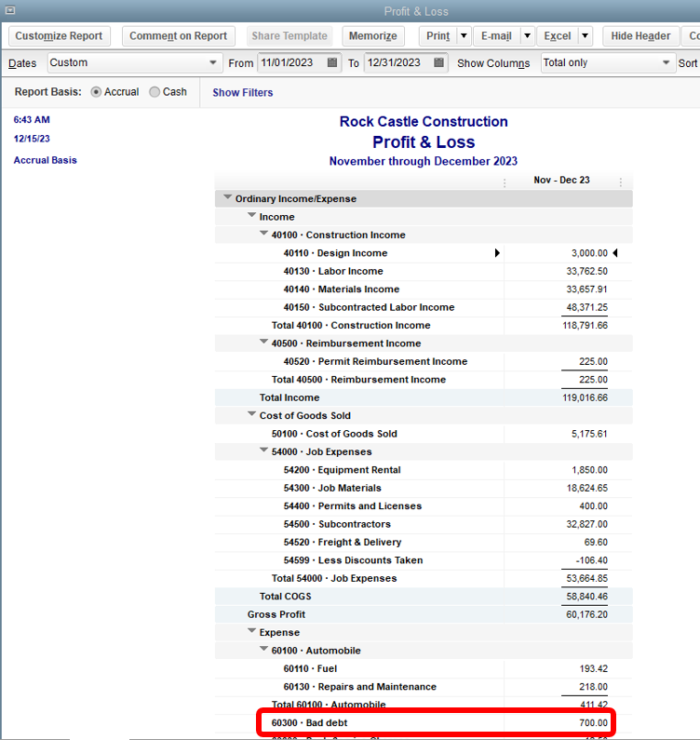The image size is (700, 740).
Task: Click the left arrow marker after 3,000.00
Action: coord(615,253)
